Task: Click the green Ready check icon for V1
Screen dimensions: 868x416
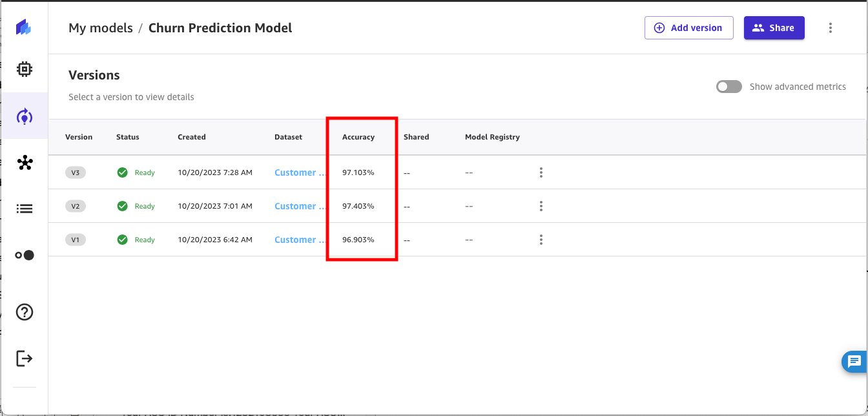Action: (x=122, y=240)
